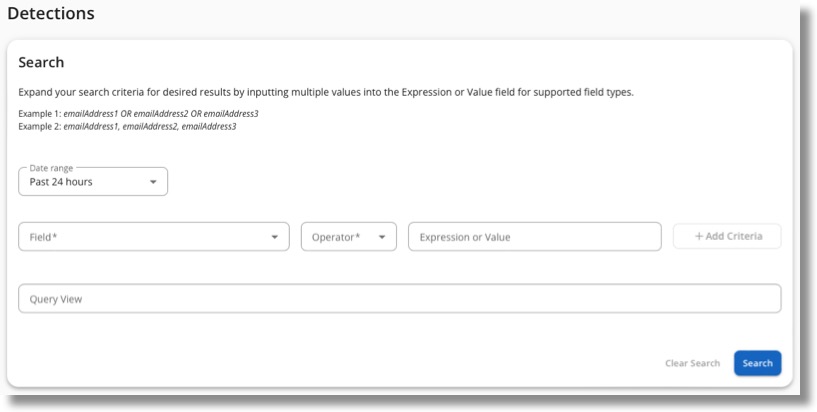Click the arrow icon in the Field box

point(274,237)
